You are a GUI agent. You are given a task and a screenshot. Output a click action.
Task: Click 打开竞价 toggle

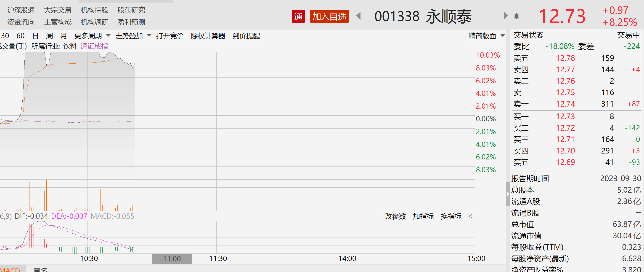pyautogui.click(x=170, y=36)
